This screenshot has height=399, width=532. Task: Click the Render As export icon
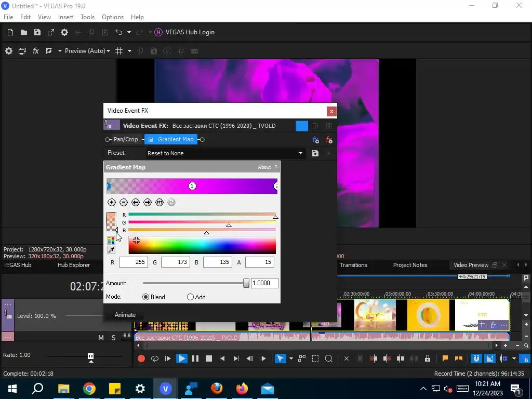[x=51, y=32]
